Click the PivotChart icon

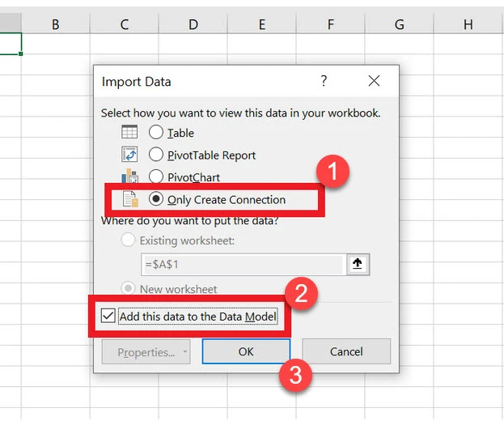pos(129,176)
